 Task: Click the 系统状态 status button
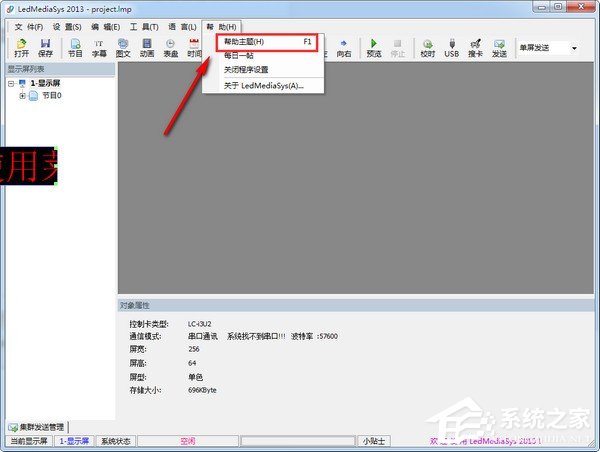[116, 441]
